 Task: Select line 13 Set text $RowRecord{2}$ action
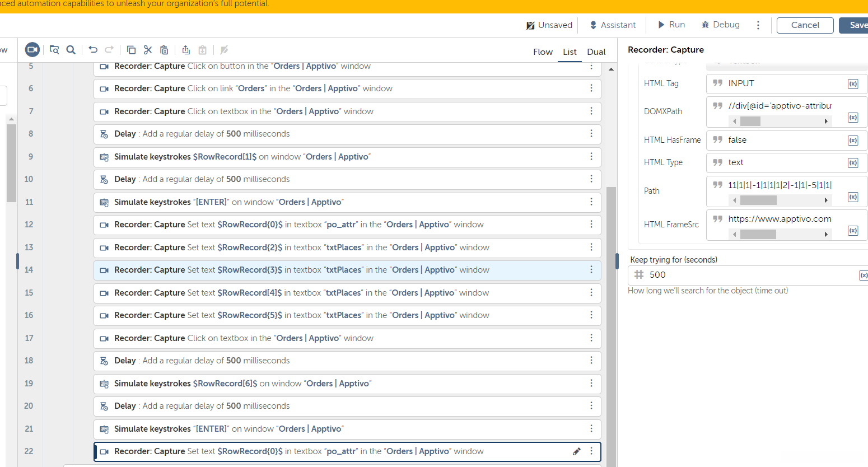(347, 247)
